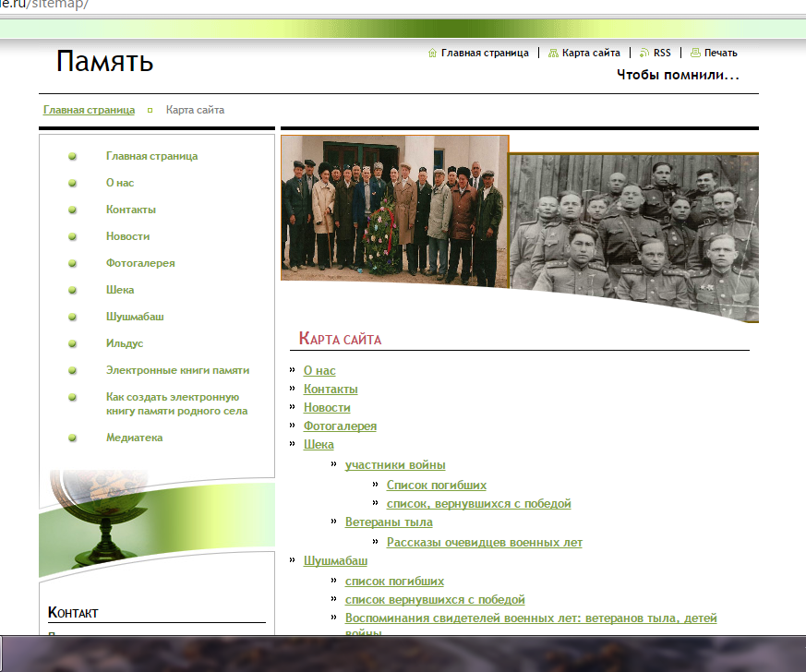The width and height of the screenshot is (806, 672).
Task: Click the green bullet beside Ильдус in sidebar
Action: point(72,343)
